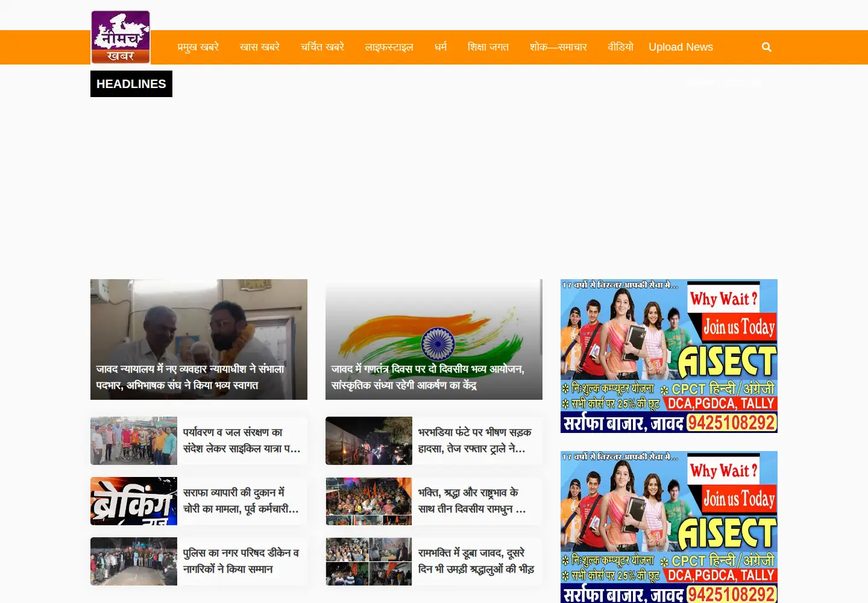Open the जावद न्यायालय judge featured story
The height and width of the screenshot is (603, 868).
199,339
